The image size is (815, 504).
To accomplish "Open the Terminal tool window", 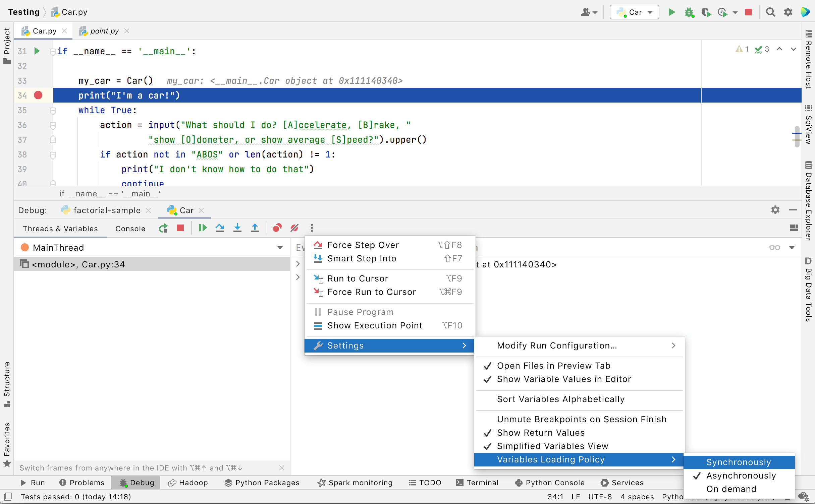I will (478, 483).
